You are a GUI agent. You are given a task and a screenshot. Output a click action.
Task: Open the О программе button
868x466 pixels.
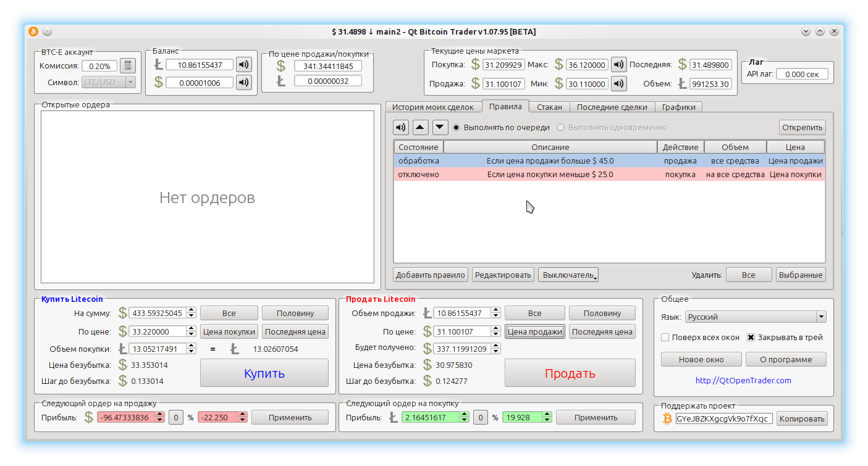[786, 359]
